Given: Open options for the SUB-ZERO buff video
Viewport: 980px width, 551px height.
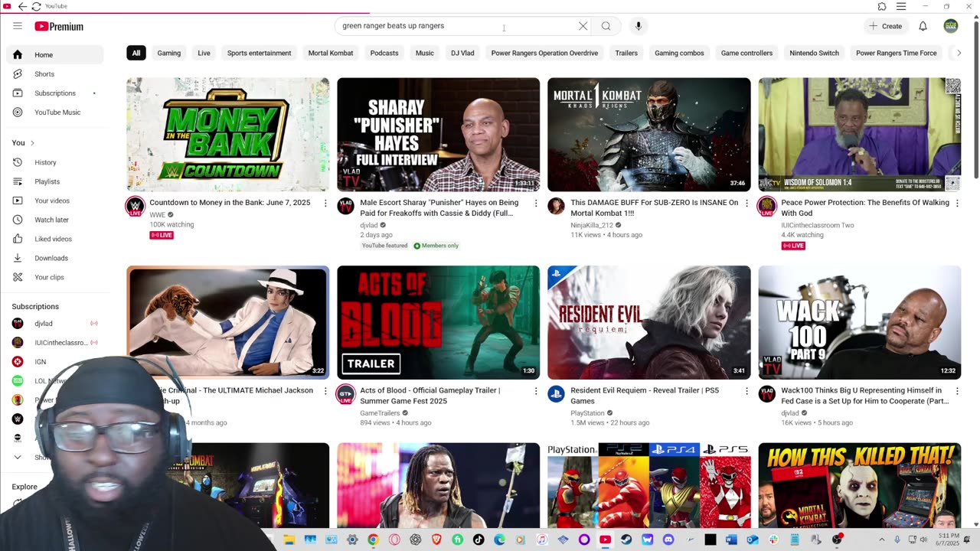Looking at the screenshot, I should [x=746, y=203].
